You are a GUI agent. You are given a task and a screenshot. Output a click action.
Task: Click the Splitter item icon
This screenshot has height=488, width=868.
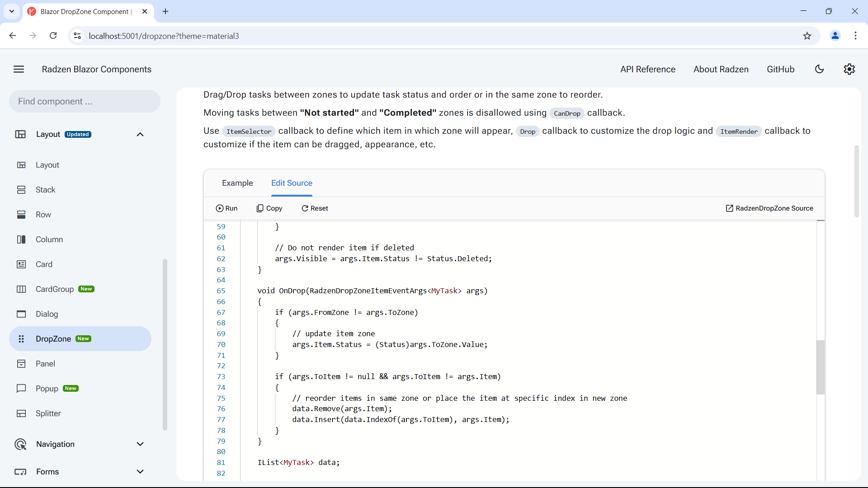[x=21, y=413]
